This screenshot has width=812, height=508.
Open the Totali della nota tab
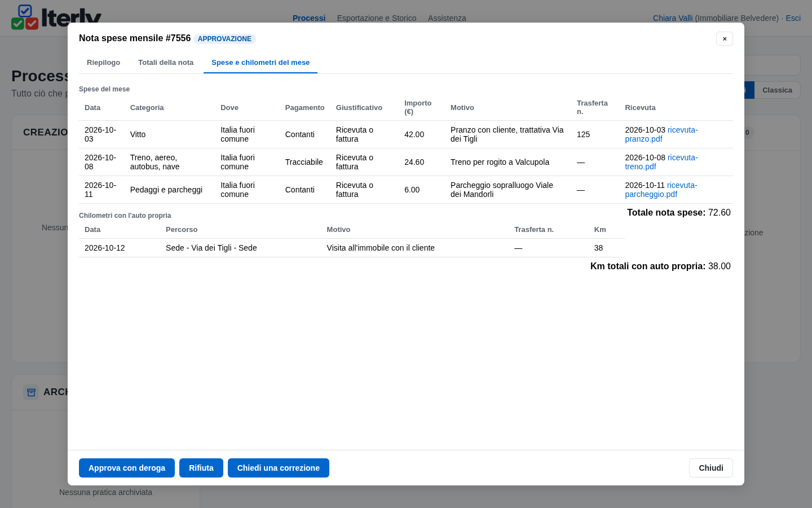click(x=166, y=63)
